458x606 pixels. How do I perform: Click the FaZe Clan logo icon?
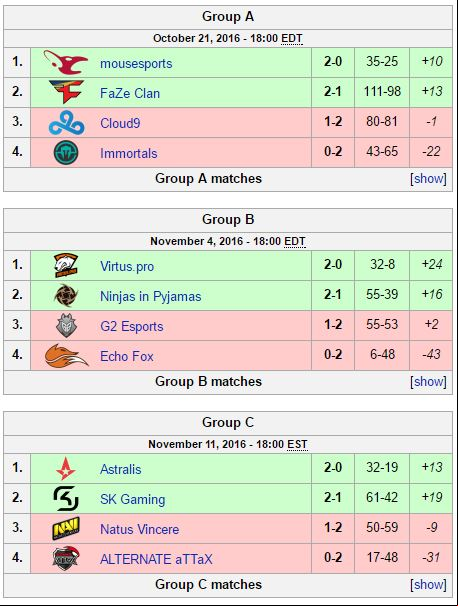coord(66,92)
